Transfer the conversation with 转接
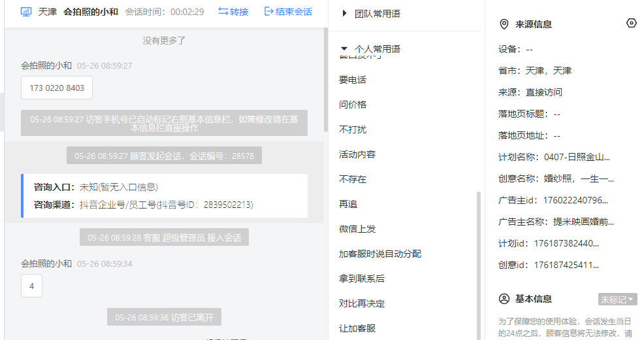The image size is (644, 340). coord(233,12)
